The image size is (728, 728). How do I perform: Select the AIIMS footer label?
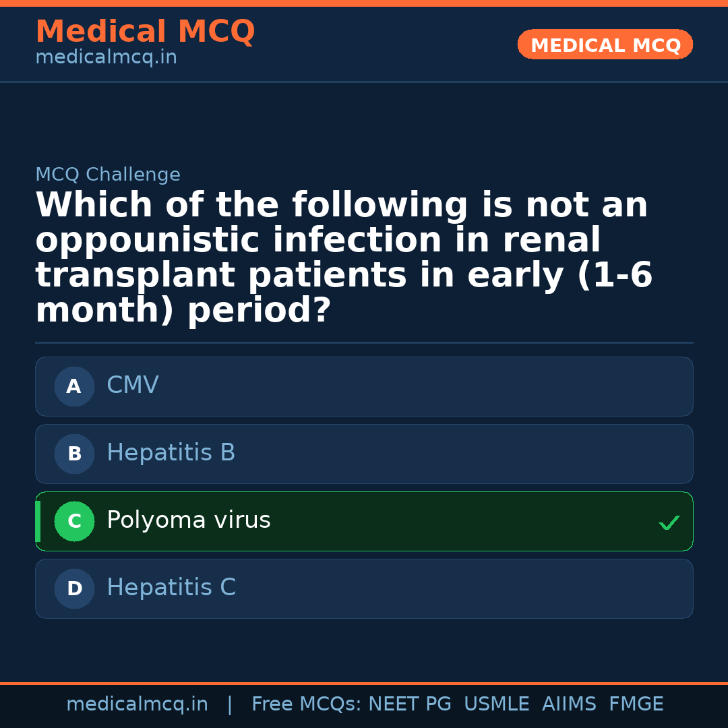click(x=569, y=704)
